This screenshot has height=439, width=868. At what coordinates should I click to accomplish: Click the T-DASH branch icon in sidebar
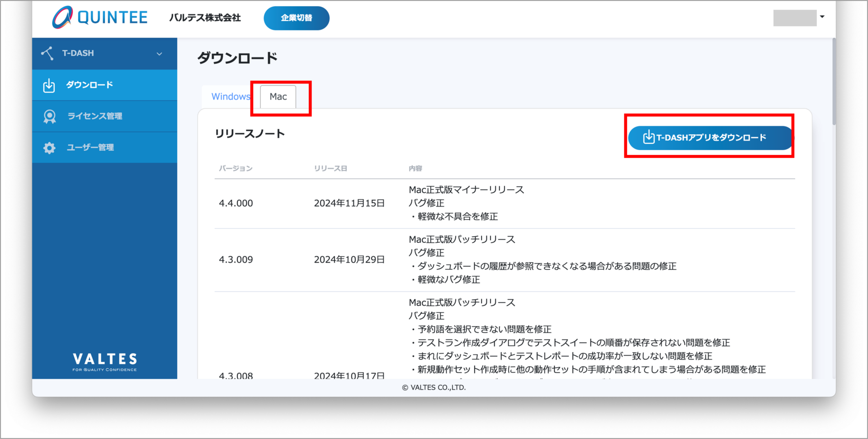(x=47, y=53)
